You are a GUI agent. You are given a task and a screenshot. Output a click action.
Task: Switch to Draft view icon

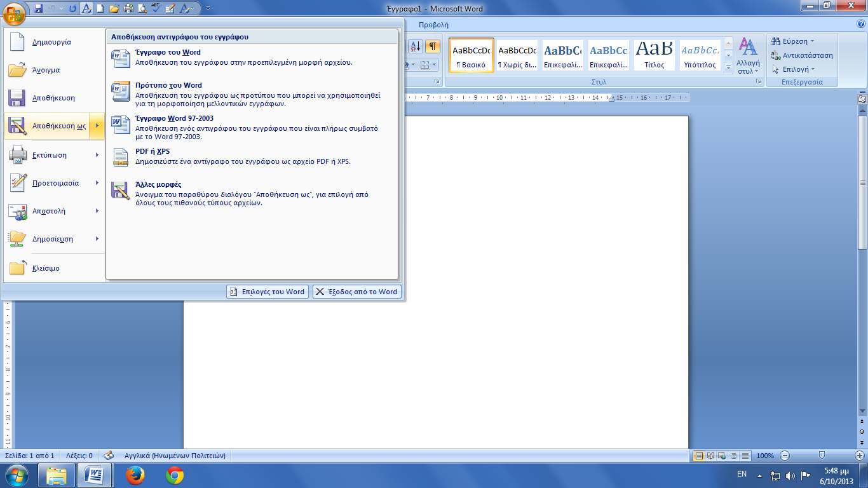[745, 456]
